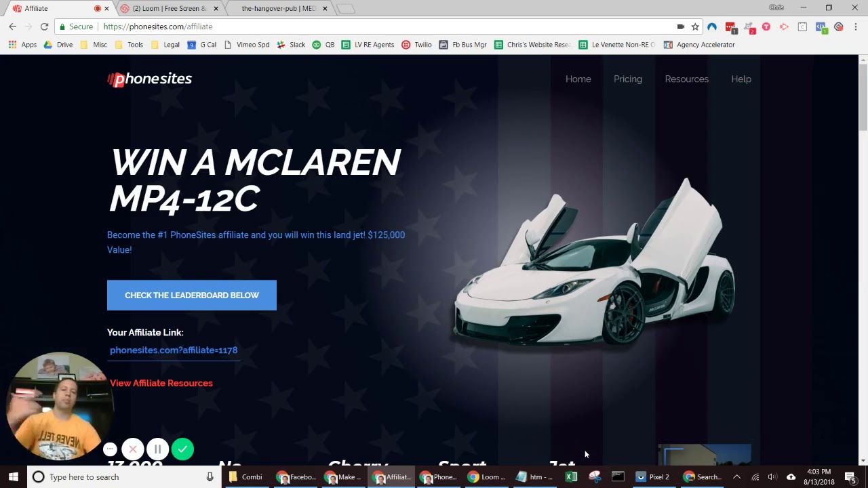Open the htm taskbar Notepad item
868x488 pixels.
[536, 476]
